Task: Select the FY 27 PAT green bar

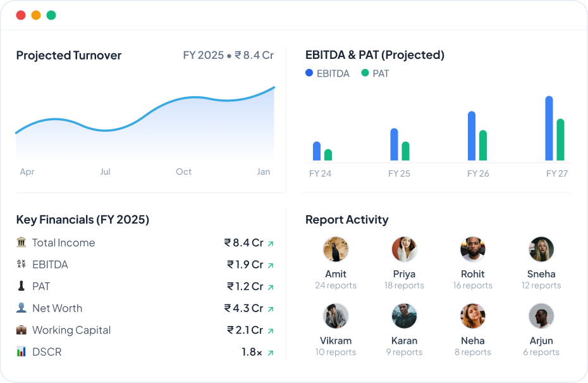Action: click(x=560, y=140)
